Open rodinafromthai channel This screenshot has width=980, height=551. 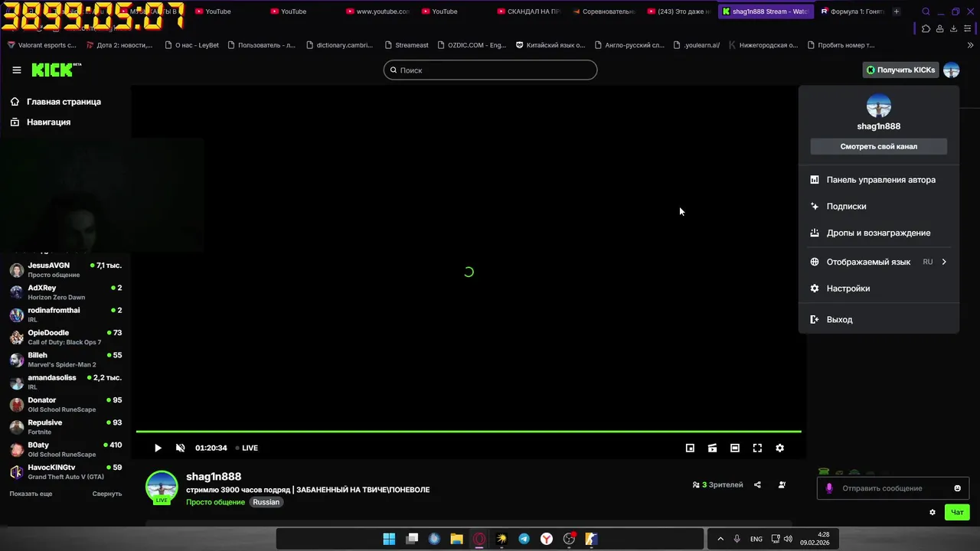coord(65,315)
